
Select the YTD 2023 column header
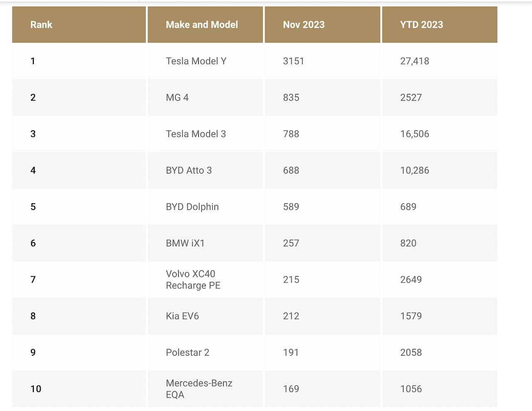421,25
